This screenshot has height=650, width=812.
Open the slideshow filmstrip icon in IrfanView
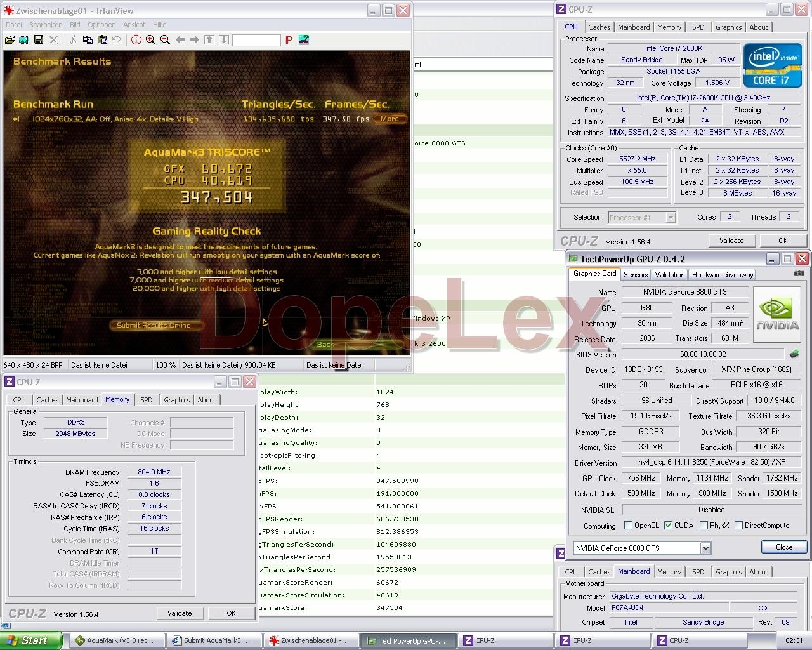tap(24, 40)
